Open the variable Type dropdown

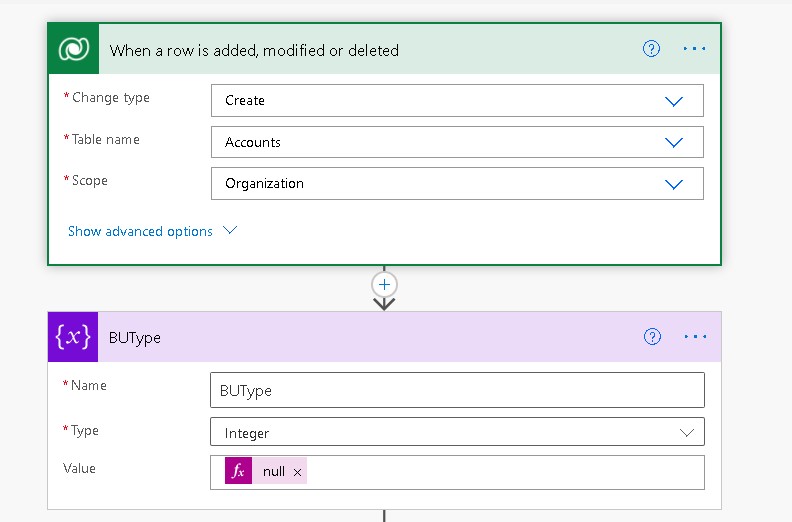tap(687, 433)
